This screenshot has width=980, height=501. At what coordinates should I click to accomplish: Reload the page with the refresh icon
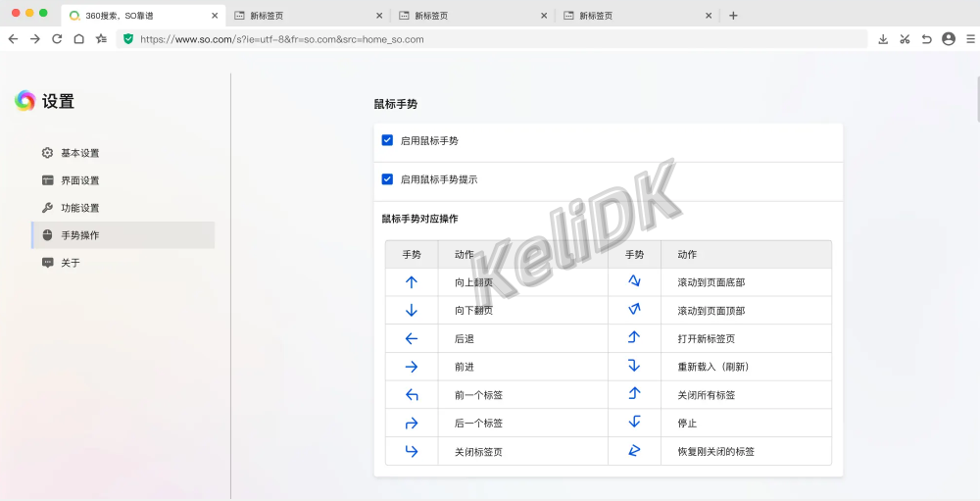(x=57, y=39)
